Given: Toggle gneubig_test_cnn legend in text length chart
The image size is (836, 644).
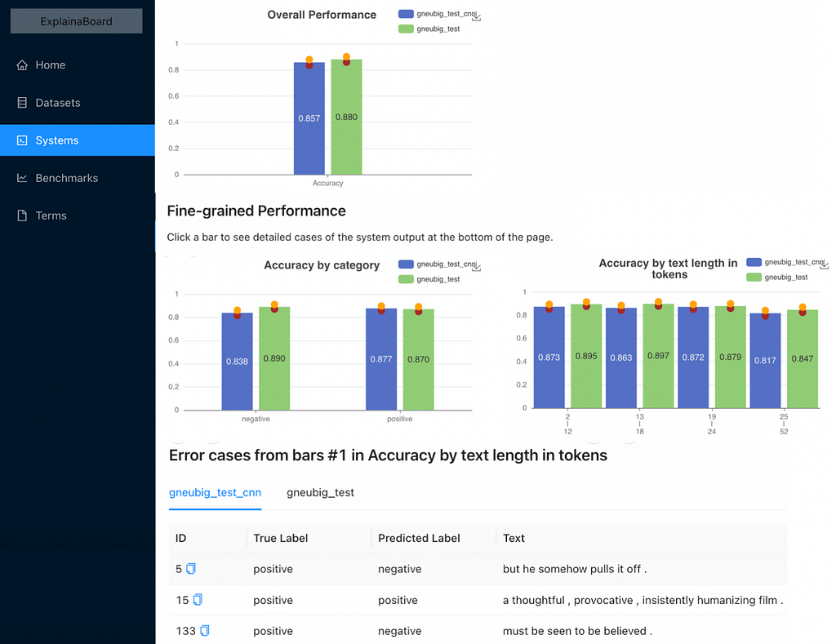Looking at the screenshot, I should 785,262.
